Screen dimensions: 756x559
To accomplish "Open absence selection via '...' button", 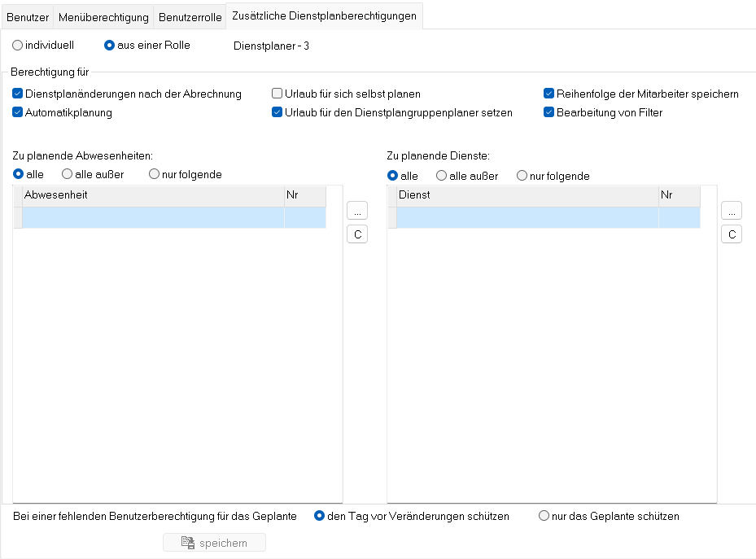I will point(356,211).
